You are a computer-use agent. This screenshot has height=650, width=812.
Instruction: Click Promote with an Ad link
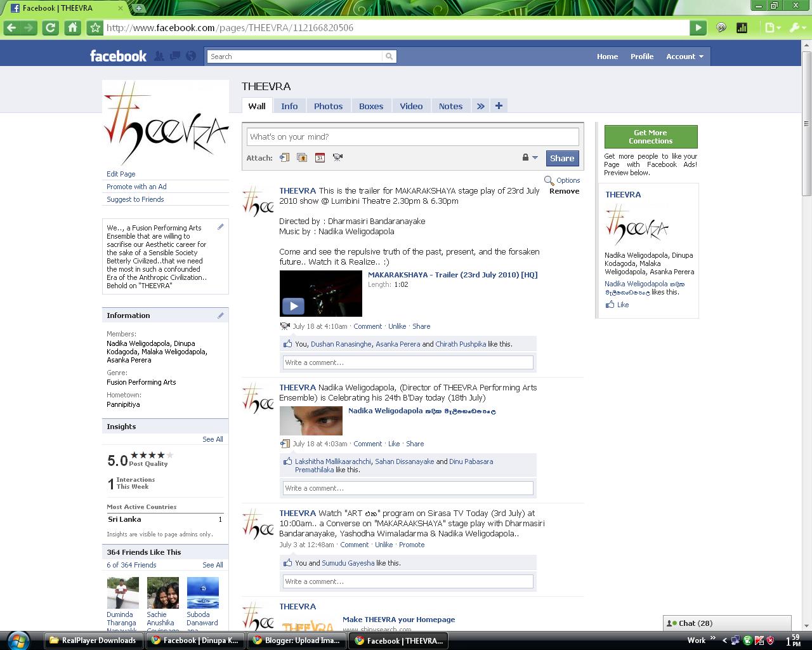(136, 187)
